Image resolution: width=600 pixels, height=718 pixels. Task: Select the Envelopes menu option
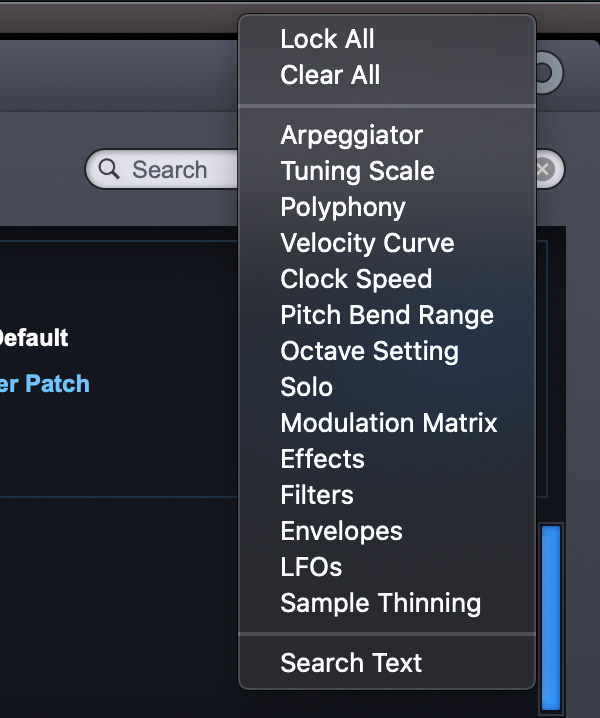point(387,531)
